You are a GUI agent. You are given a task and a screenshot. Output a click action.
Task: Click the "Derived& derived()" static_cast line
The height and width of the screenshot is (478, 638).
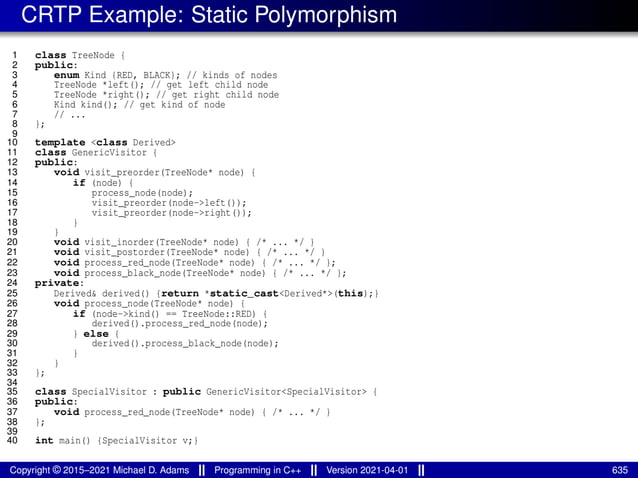[216, 294]
